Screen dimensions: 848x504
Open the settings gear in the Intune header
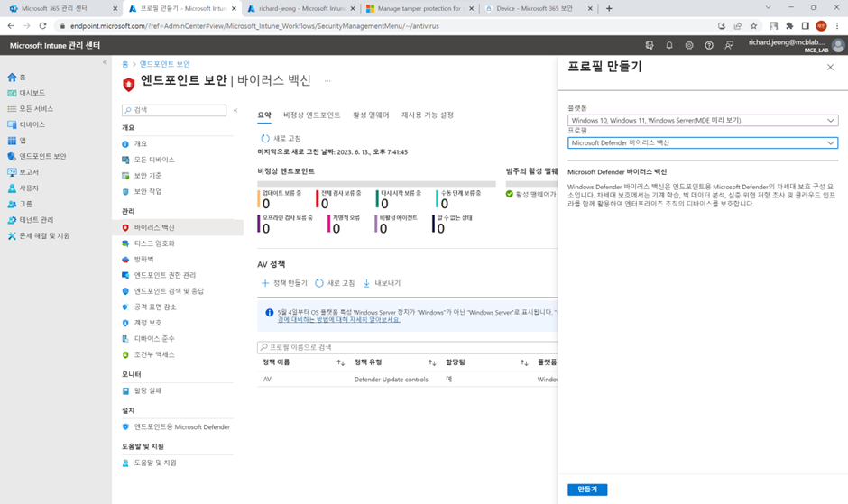[x=689, y=45]
